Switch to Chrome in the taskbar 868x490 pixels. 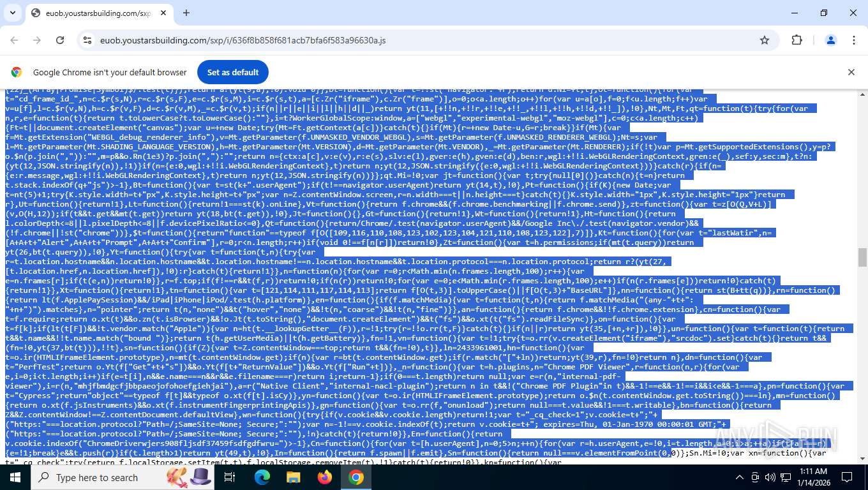point(356,477)
